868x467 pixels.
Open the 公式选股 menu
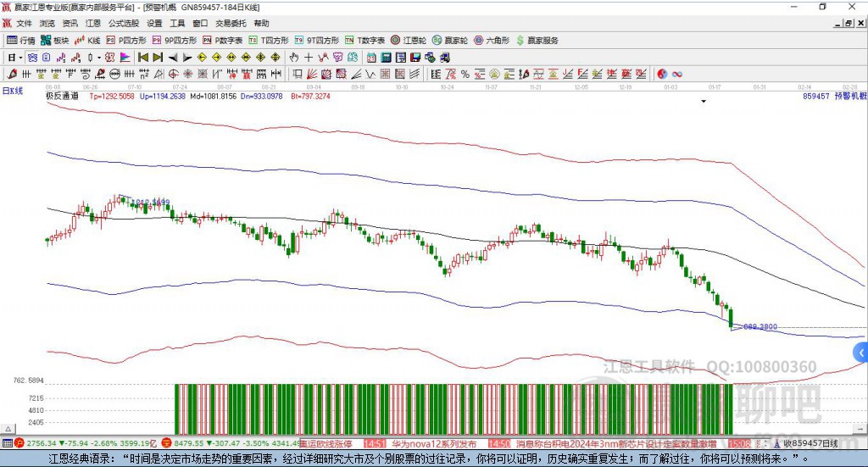[123, 24]
